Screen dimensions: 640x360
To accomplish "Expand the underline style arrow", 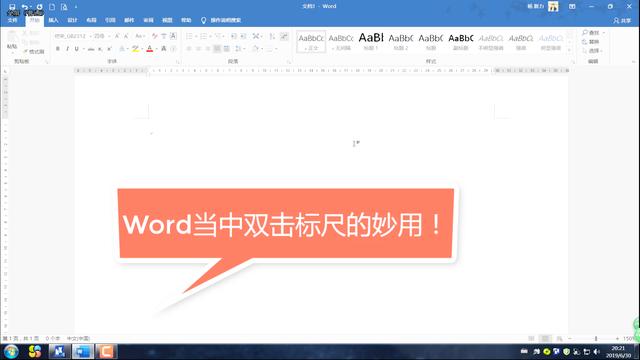I will 83,49.
